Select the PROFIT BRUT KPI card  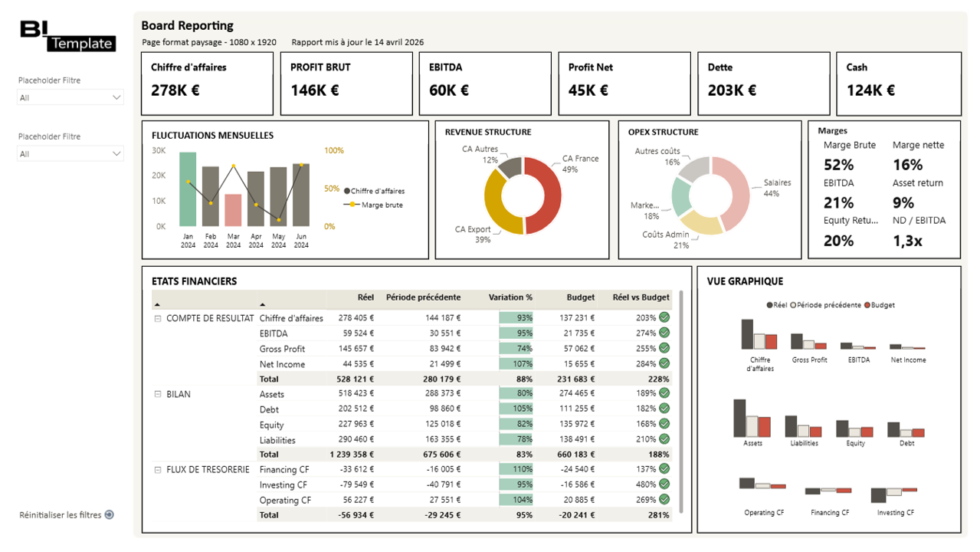point(346,84)
